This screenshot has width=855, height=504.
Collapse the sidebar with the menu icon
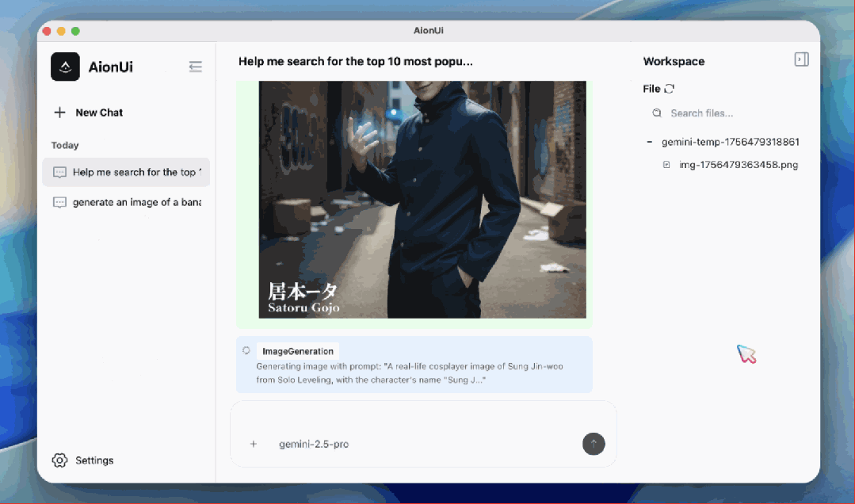195,67
